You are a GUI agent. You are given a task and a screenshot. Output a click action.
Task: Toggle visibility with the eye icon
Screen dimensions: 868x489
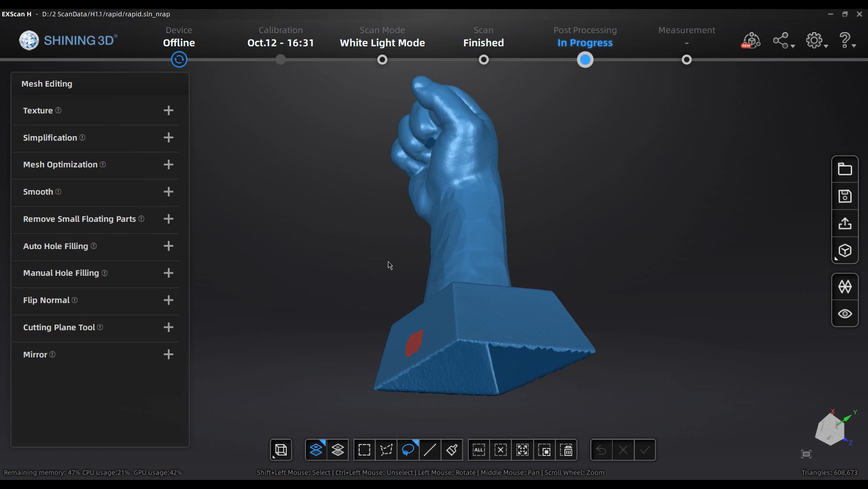pos(845,314)
